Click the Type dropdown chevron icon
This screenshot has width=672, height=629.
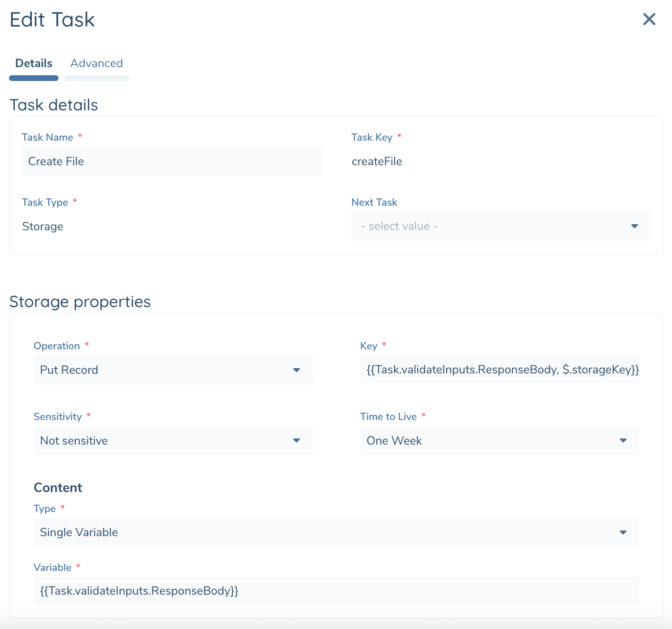point(623,532)
